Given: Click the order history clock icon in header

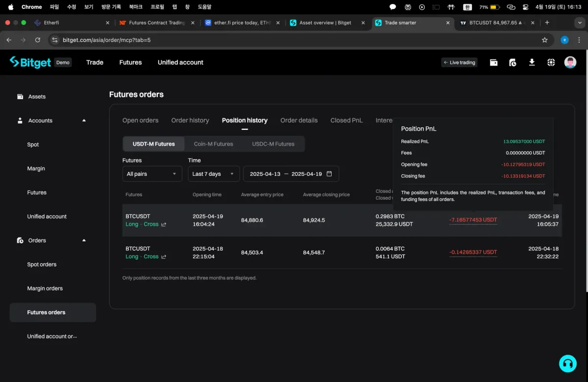Looking at the screenshot, I should click(x=513, y=63).
